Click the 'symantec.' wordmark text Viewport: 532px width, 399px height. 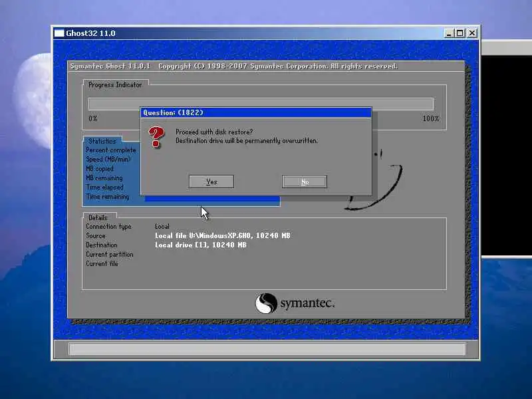point(307,303)
